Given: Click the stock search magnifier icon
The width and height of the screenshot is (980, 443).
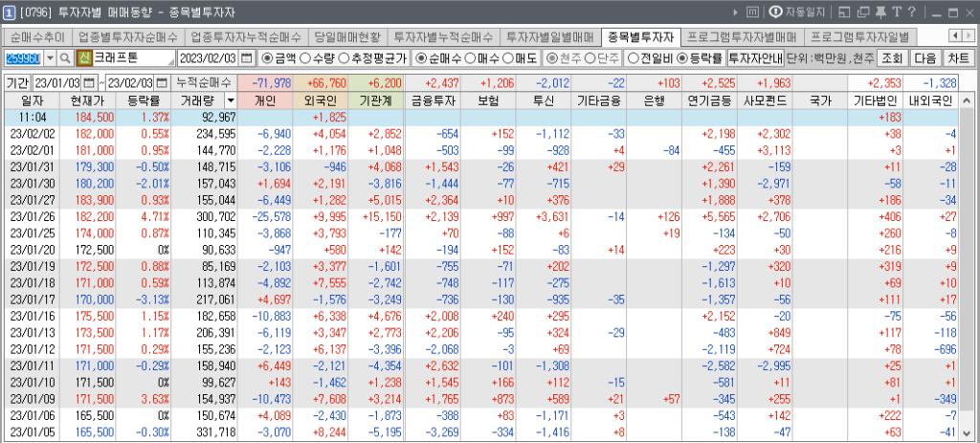Looking at the screenshot, I should click(x=65, y=58).
